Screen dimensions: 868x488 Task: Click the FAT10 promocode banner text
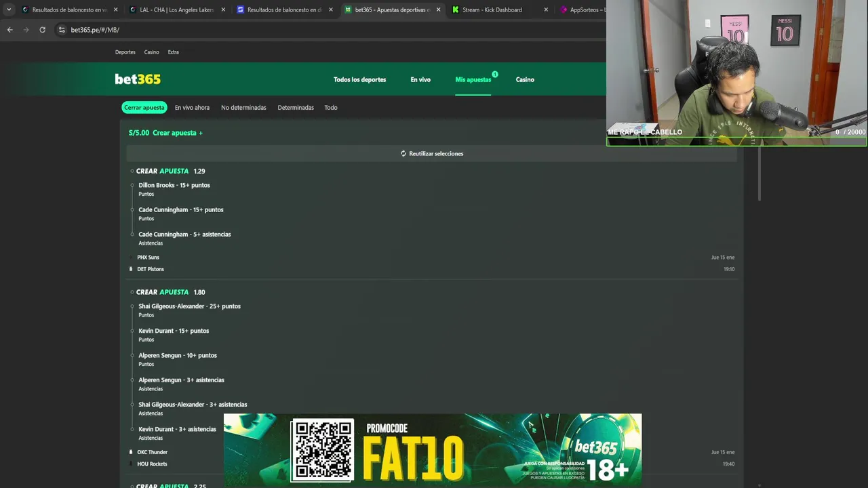click(413, 458)
